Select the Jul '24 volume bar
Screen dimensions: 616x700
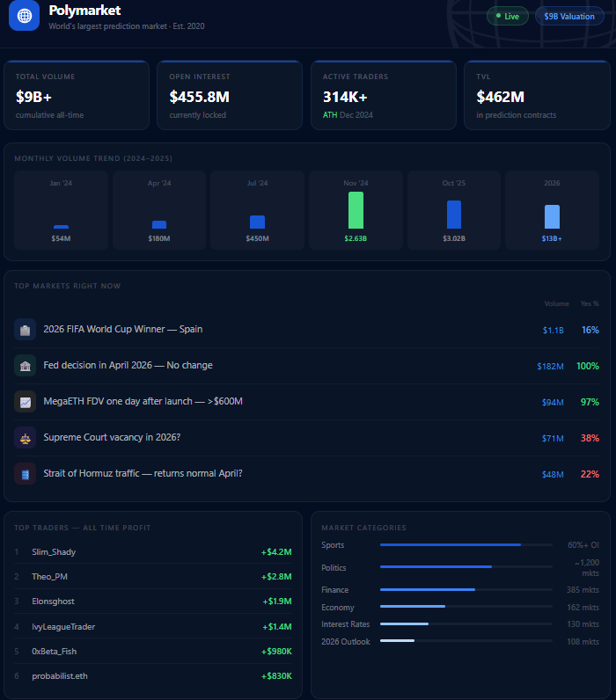pyautogui.click(x=257, y=222)
